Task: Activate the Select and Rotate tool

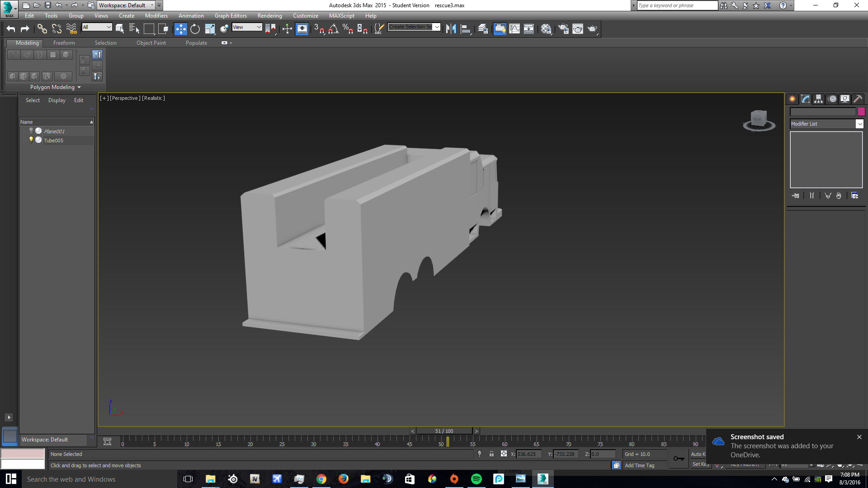Action: point(195,29)
